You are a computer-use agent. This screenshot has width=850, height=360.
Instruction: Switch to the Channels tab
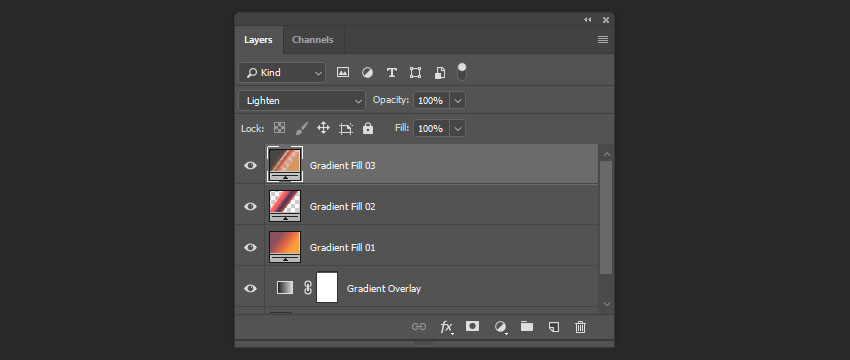313,40
